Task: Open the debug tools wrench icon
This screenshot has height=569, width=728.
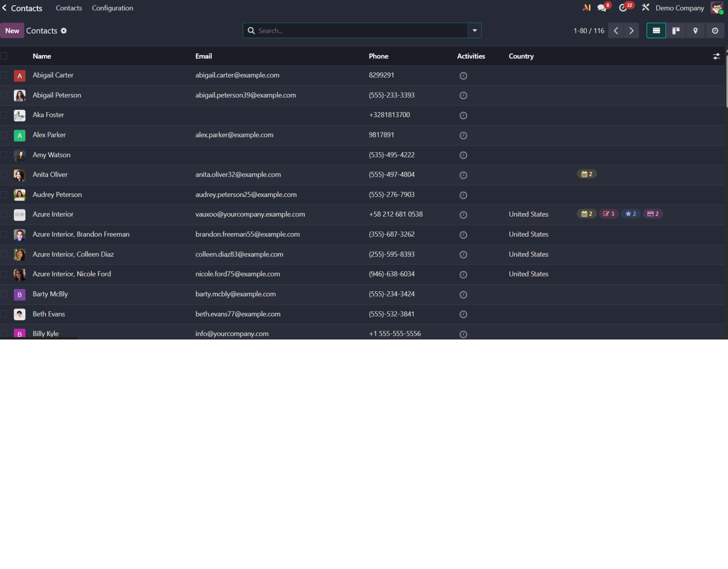Action: [645, 8]
